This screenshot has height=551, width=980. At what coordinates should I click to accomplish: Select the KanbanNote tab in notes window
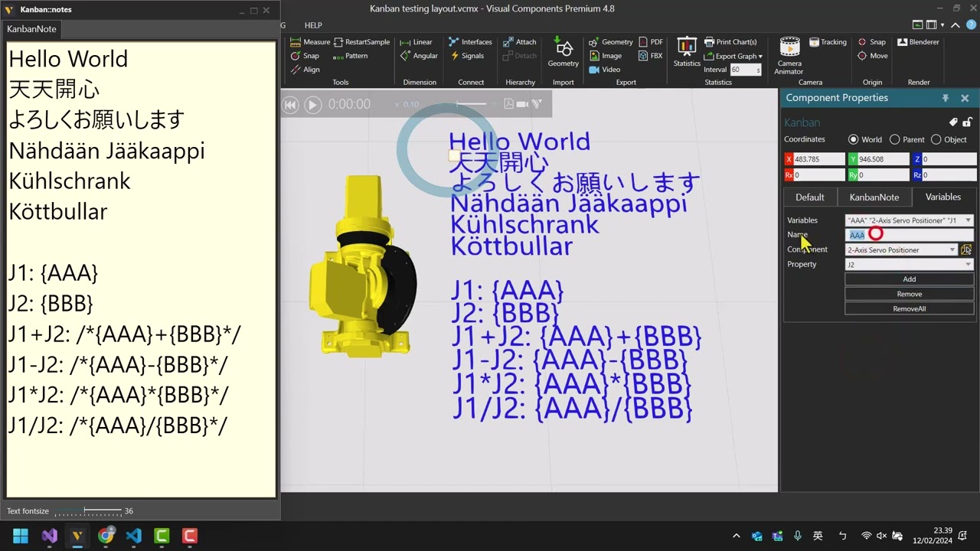(x=31, y=29)
